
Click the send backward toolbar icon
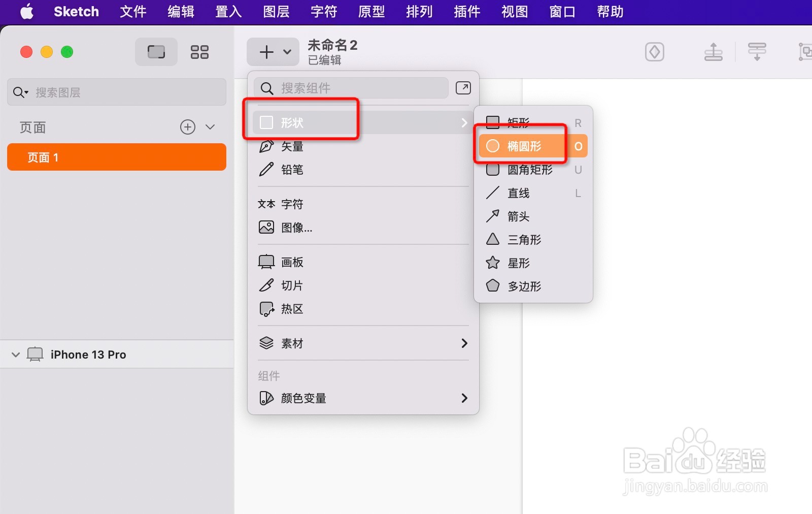[x=757, y=52]
